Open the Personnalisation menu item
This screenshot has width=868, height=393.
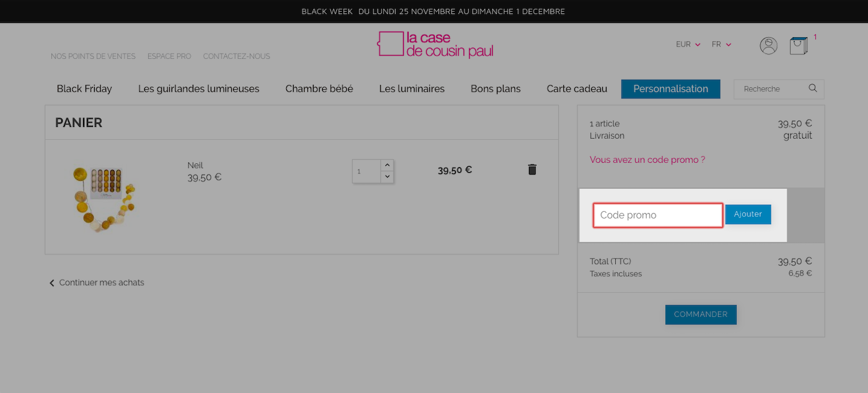[x=670, y=89]
